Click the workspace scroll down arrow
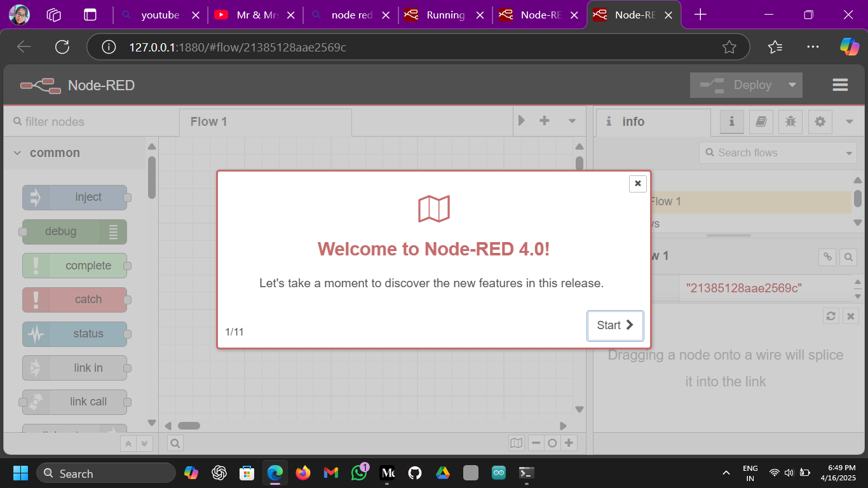Viewport: 868px width, 488px height. point(579,409)
